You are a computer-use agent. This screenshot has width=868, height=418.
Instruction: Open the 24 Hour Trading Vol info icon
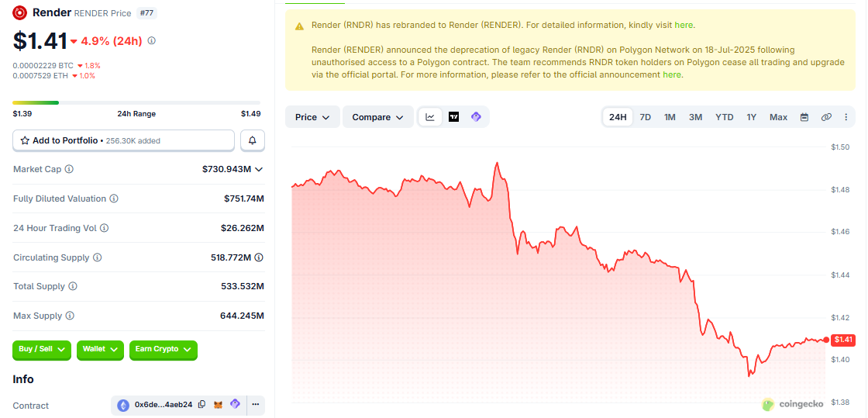[x=104, y=227]
